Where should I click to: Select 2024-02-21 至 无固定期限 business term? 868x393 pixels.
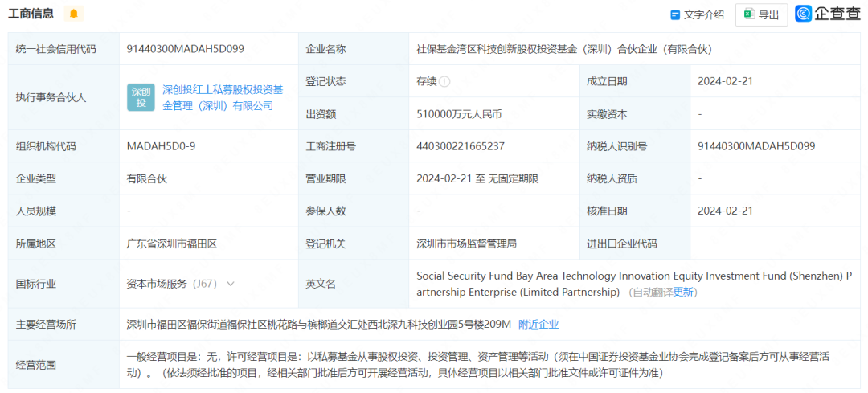click(x=477, y=178)
